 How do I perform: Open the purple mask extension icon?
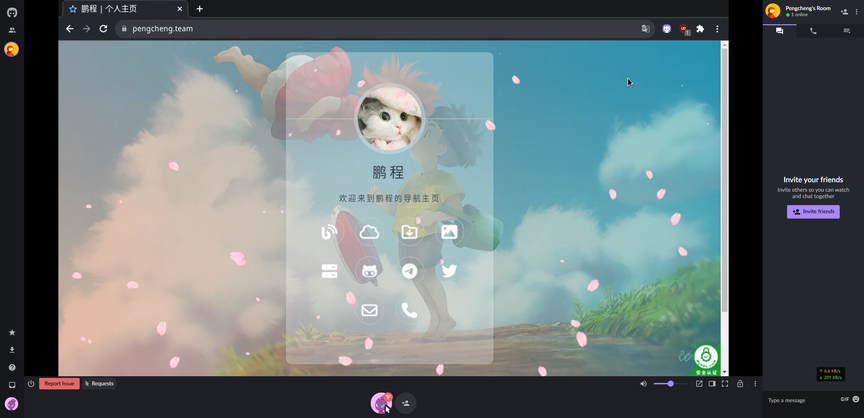[x=667, y=29]
